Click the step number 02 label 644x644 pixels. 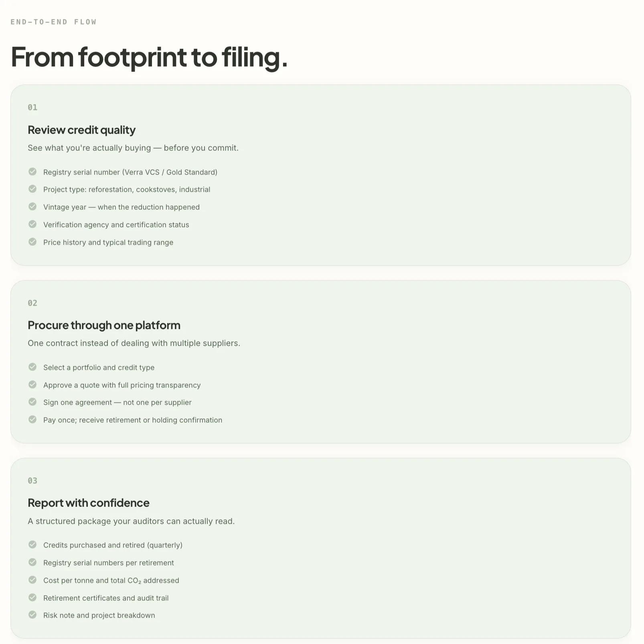[32, 303]
